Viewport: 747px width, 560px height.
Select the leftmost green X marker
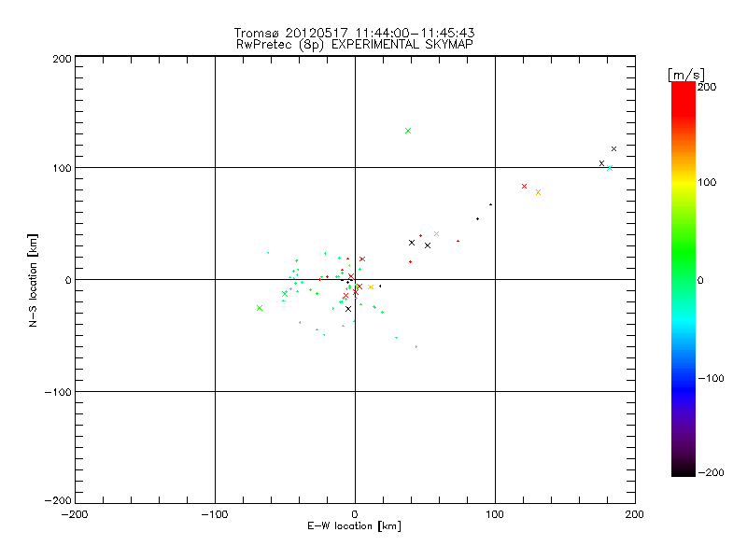tap(260, 308)
